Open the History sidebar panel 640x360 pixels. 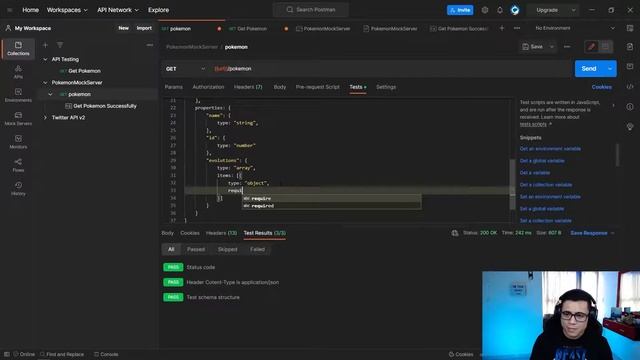pos(18,188)
